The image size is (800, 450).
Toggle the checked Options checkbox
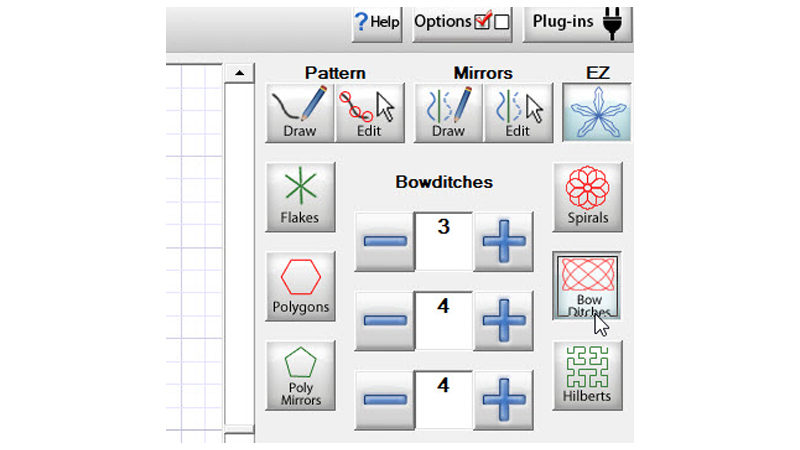(482, 22)
